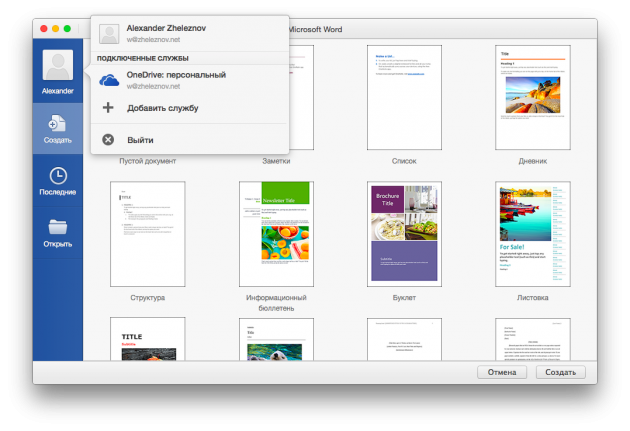This screenshot has width=630, height=431.
Task: Select the TITLE Subtitle template thumbnail
Action: pos(148,339)
